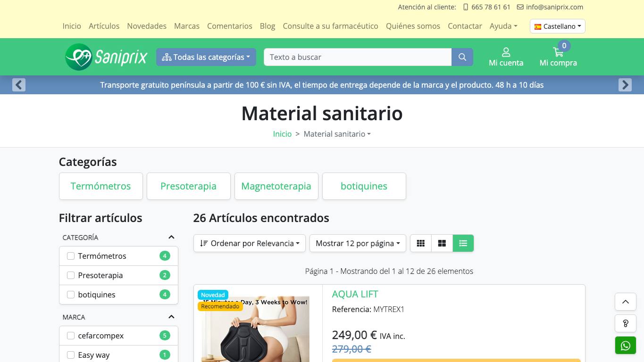This screenshot has height=362, width=644.
Task: Open Ordenar por Relevancia dropdown
Action: pos(250,243)
